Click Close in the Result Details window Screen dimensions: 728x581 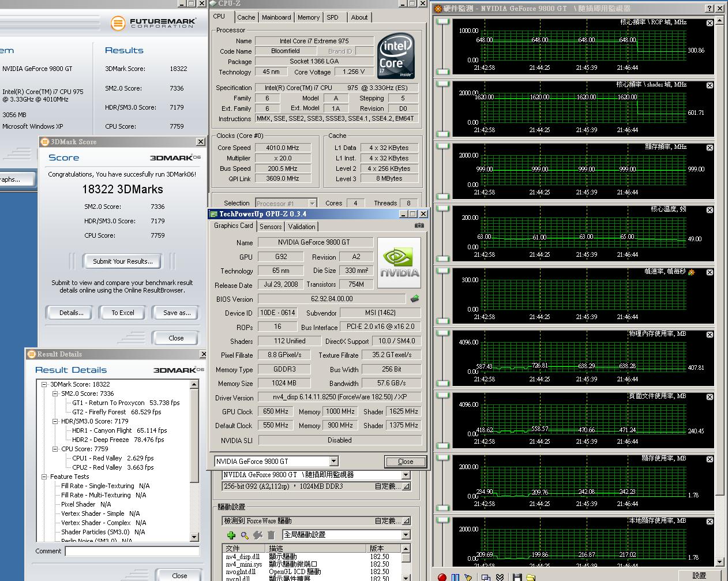pyautogui.click(x=179, y=575)
